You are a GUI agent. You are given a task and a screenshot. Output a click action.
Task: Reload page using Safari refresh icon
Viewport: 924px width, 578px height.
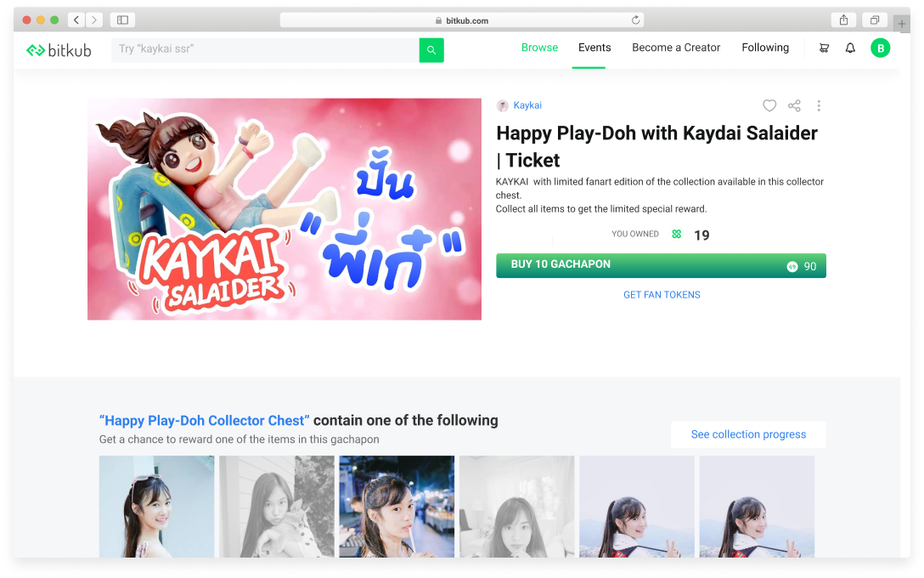pos(635,20)
